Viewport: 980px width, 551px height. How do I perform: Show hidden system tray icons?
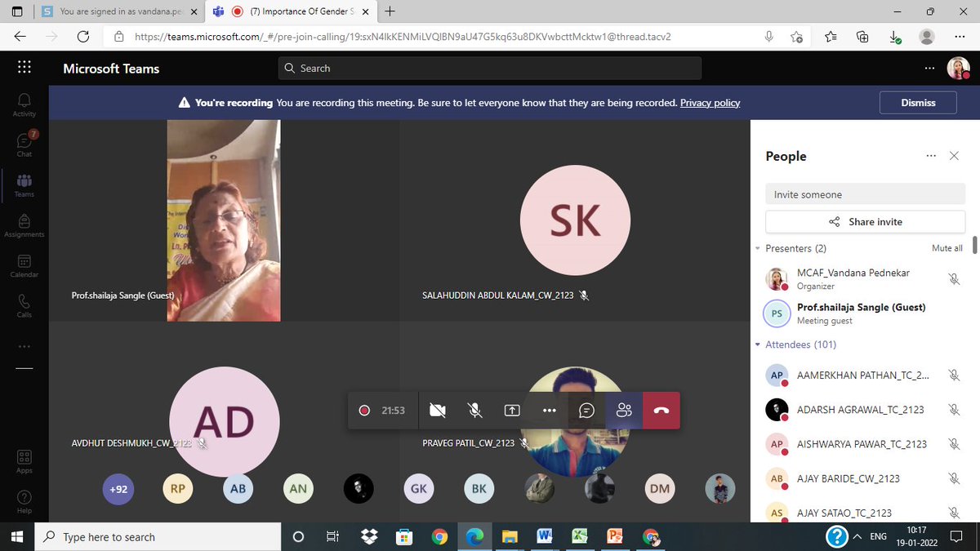[x=857, y=537]
